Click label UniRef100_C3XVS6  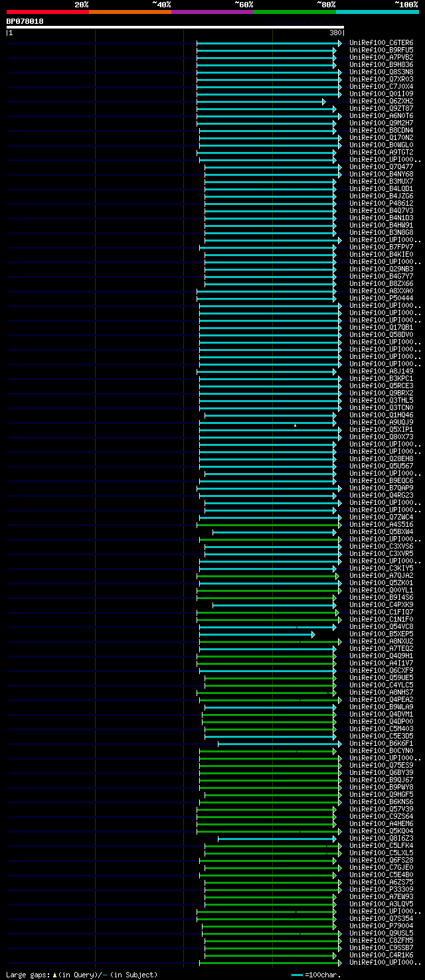pyautogui.click(x=381, y=547)
